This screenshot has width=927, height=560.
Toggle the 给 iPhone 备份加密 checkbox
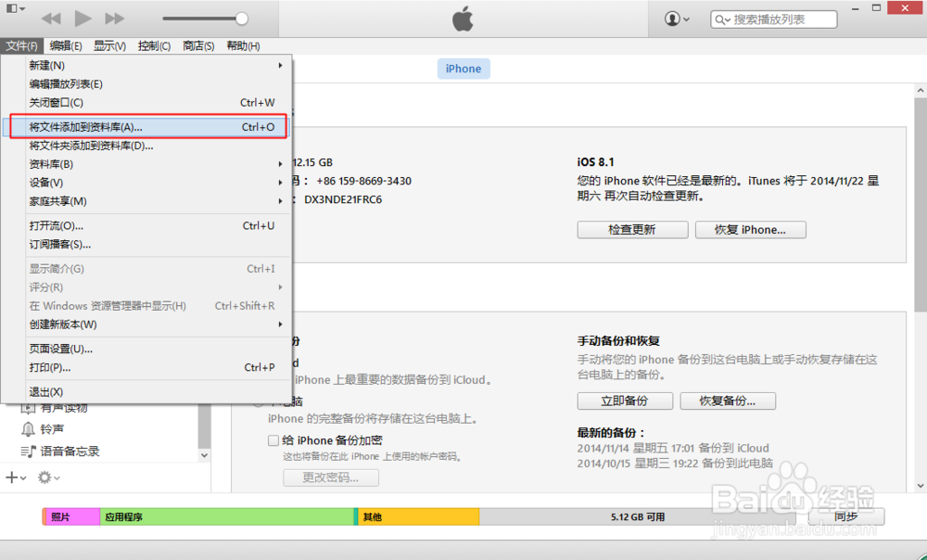pos(273,440)
